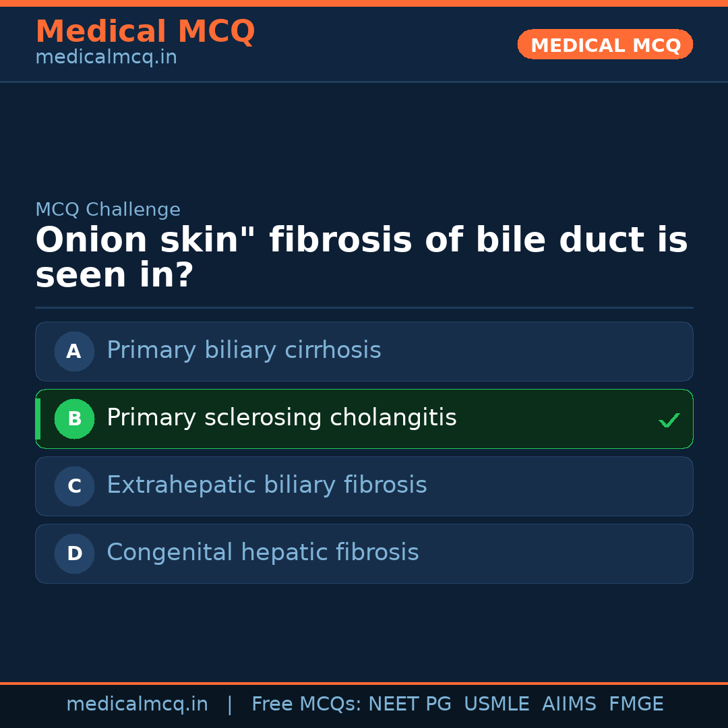The image size is (728, 728).
Task: Open the medicalmcq.in link in the footer
Action: pos(137,704)
